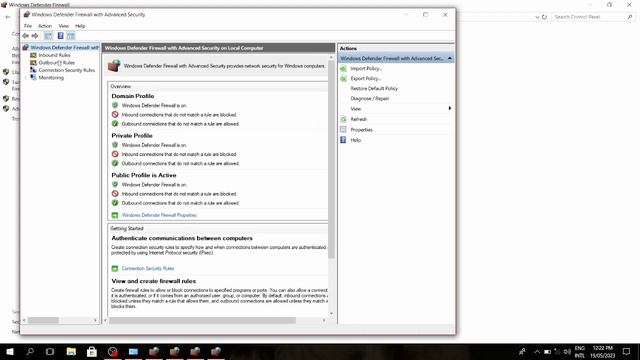The image size is (640, 360).
Task: Click the Properties icon in Actions
Action: [343, 130]
